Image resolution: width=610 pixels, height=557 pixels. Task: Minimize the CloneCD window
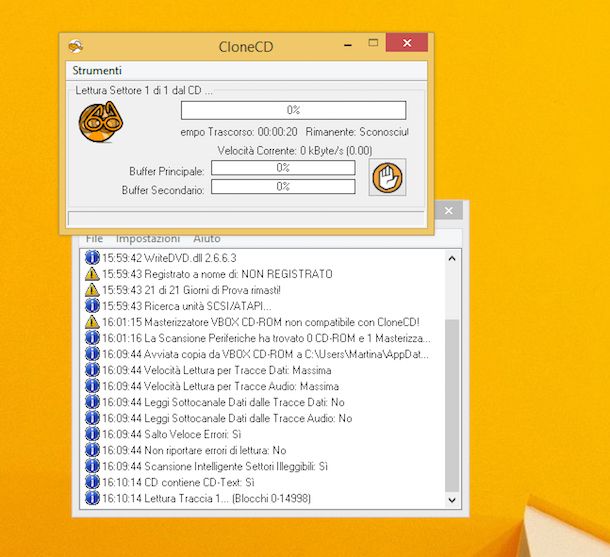tap(348, 44)
